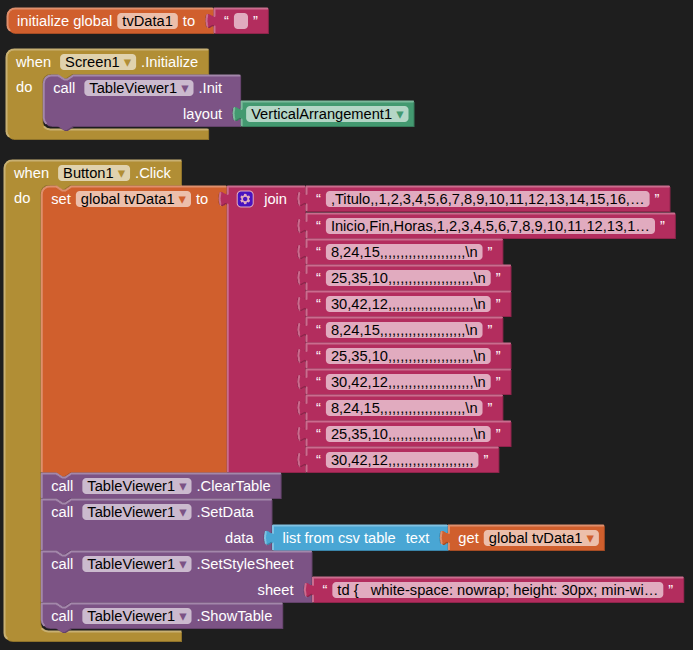Open the get global tvDataI variable dropdown
This screenshot has height=650, width=693.
(x=591, y=538)
